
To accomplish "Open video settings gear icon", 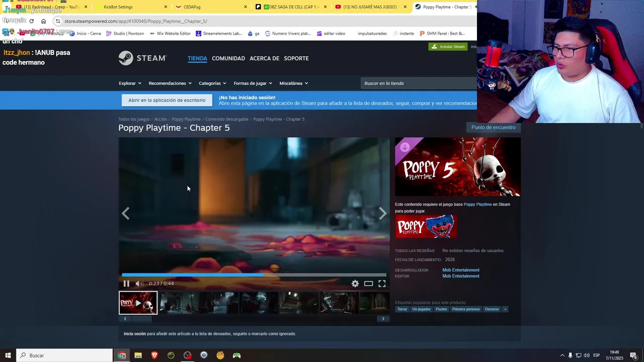I will [355, 284].
